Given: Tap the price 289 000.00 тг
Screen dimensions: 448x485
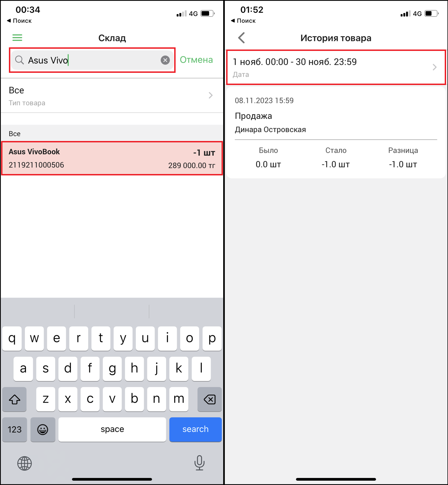Looking at the screenshot, I should tap(192, 165).
